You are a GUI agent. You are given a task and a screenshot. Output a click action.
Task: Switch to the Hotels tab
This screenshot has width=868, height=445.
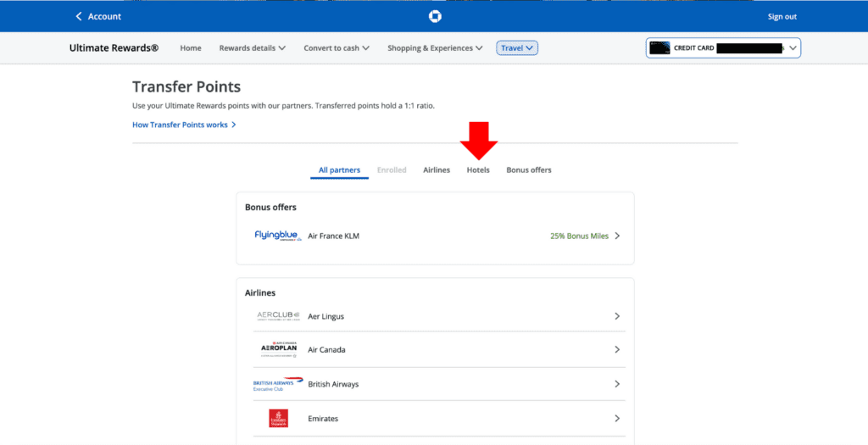point(478,170)
